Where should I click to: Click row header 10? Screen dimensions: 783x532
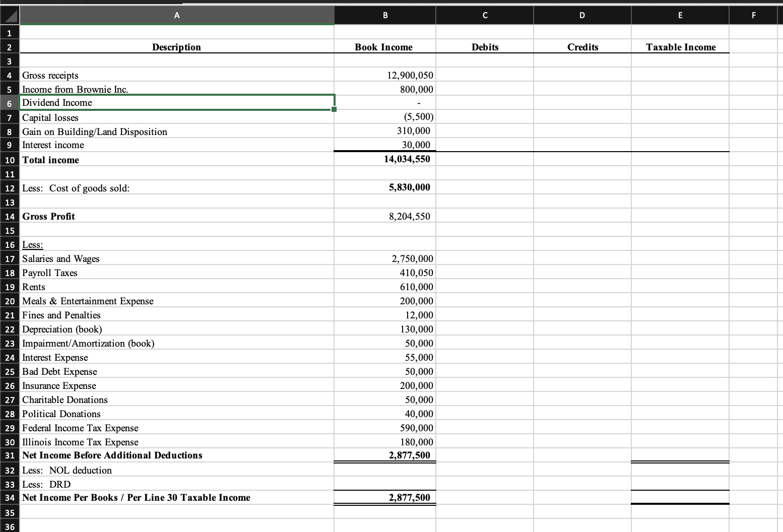(x=9, y=160)
